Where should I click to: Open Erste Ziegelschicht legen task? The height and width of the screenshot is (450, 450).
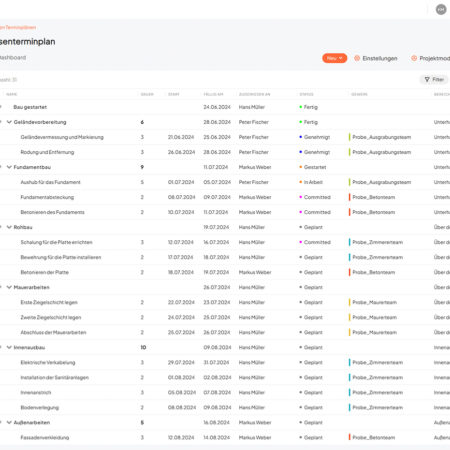click(49, 302)
